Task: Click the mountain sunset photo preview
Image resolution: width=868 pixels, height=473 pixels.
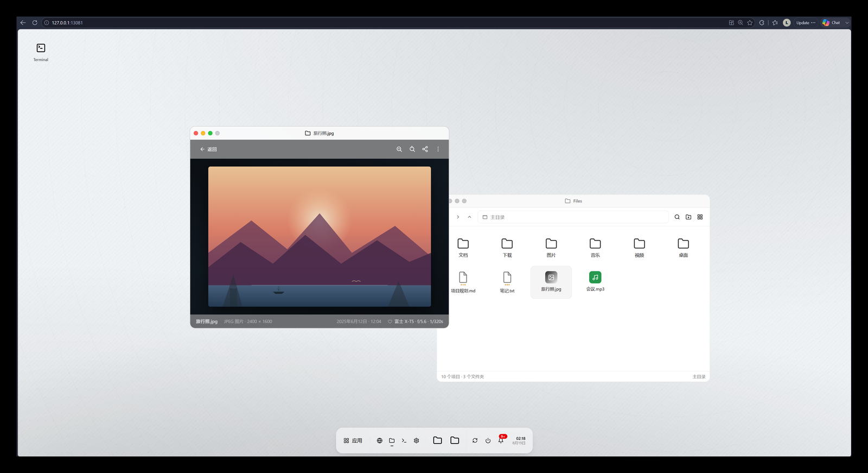Action: click(320, 236)
